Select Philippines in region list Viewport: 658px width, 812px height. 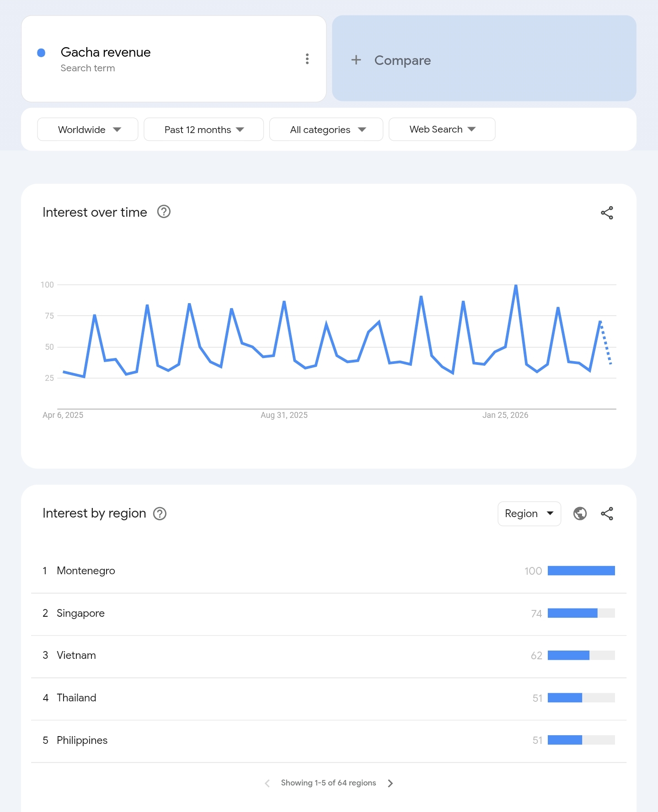[329, 741]
